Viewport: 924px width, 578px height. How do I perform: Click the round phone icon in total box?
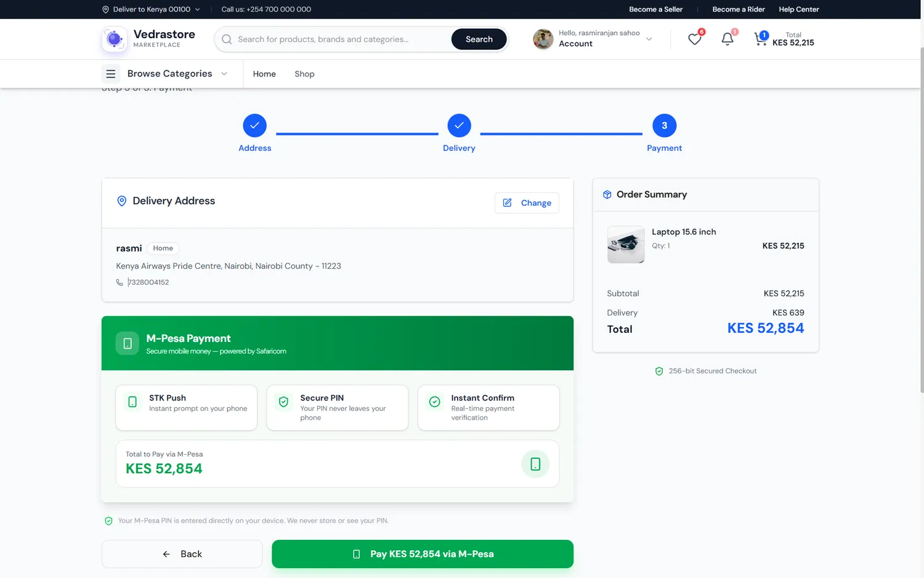coord(535,464)
